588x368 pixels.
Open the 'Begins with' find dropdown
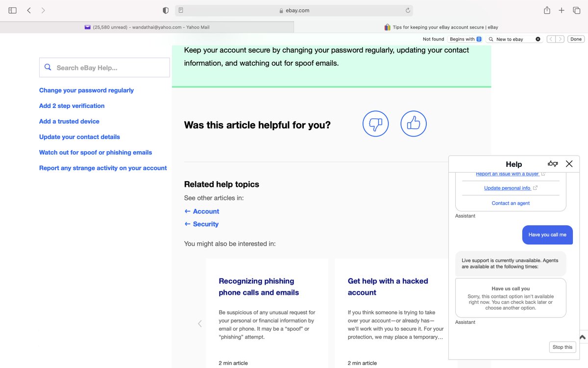pos(465,39)
